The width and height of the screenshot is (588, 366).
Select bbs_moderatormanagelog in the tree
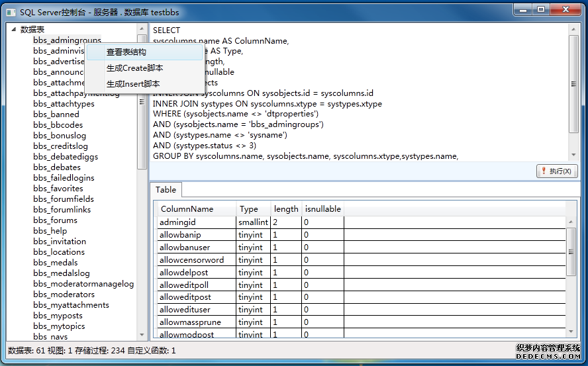(83, 284)
